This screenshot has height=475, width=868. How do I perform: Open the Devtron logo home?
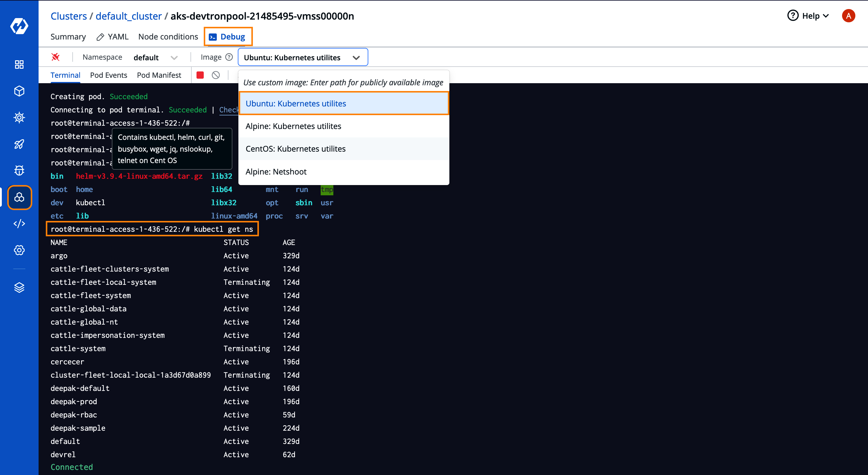(x=19, y=26)
